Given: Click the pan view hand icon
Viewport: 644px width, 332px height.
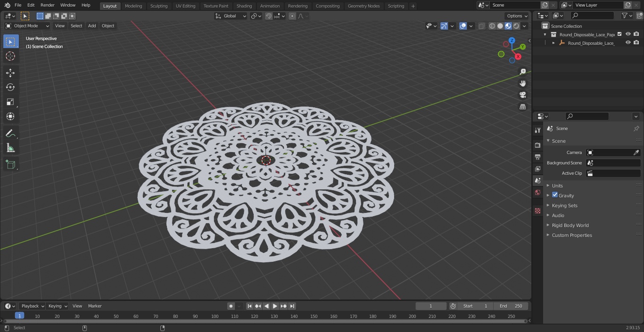Looking at the screenshot, I should click(523, 83).
